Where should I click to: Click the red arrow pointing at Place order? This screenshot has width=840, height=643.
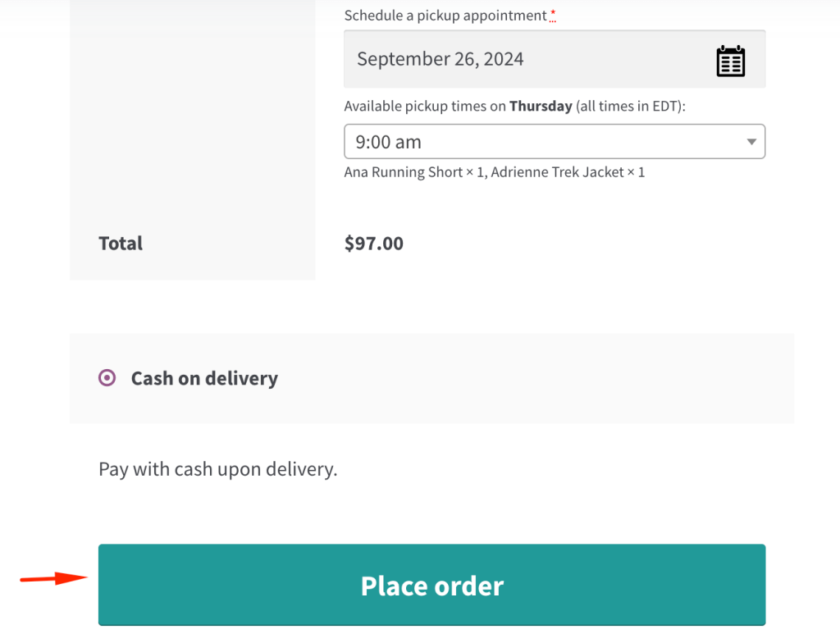coord(53,578)
